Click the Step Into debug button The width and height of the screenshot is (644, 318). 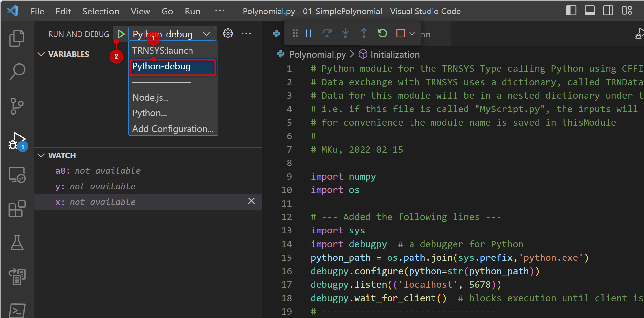345,33
